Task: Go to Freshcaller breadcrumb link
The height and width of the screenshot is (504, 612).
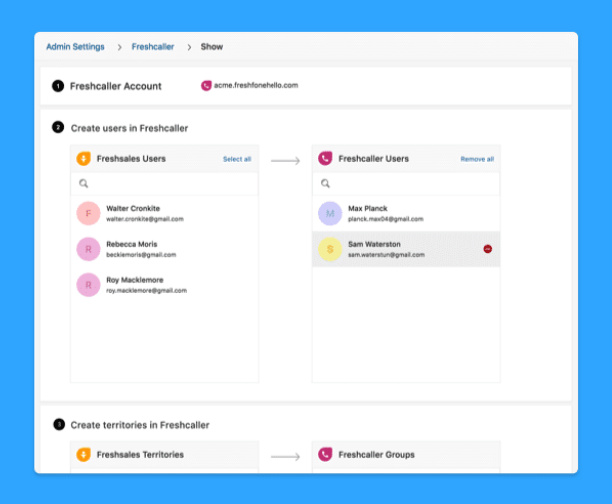Action: click(x=153, y=47)
